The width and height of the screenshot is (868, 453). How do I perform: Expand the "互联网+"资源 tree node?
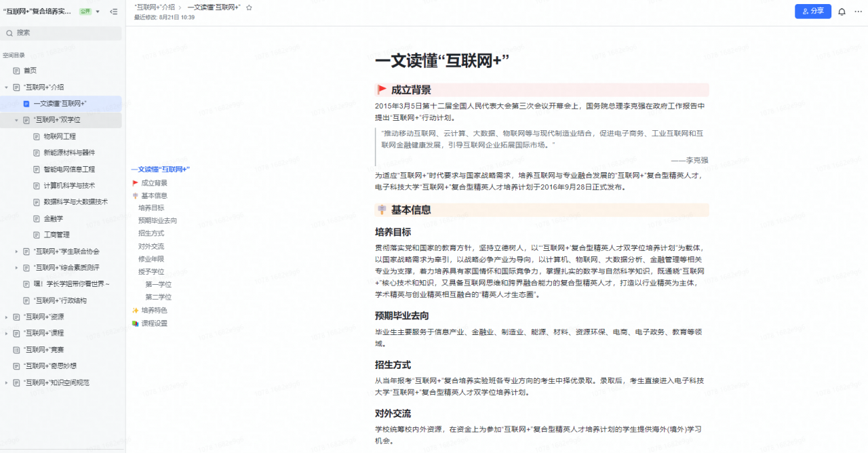[x=6, y=317]
